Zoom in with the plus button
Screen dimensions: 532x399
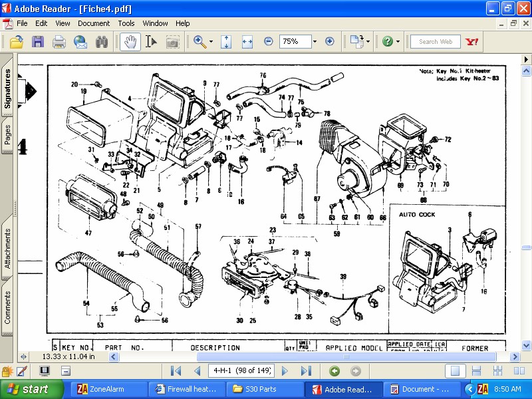click(329, 41)
